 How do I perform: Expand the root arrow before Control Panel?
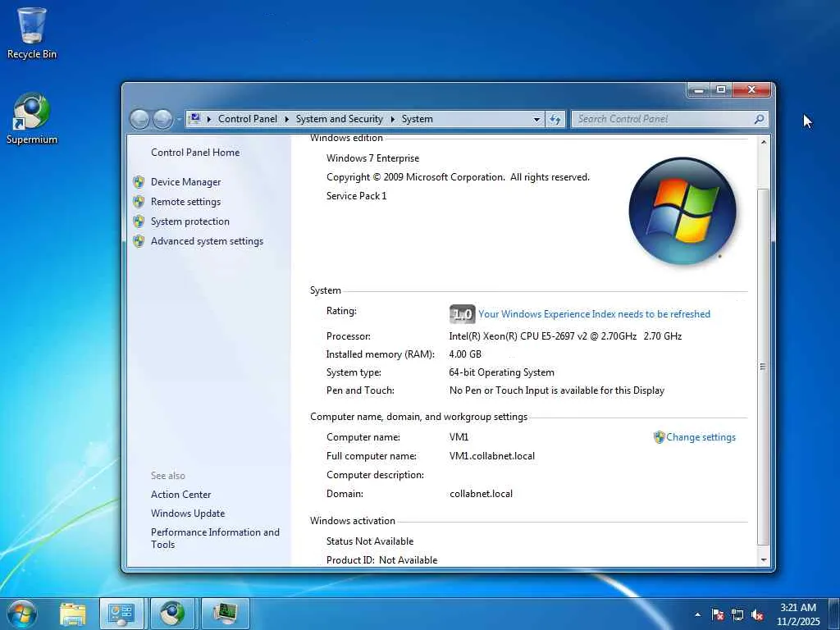click(x=209, y=119)
